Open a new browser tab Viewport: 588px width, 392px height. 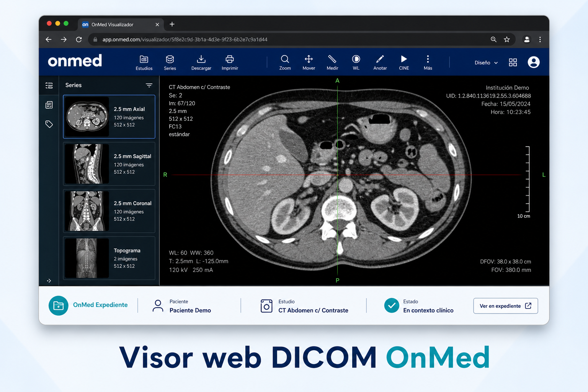(x=172, y=24)
